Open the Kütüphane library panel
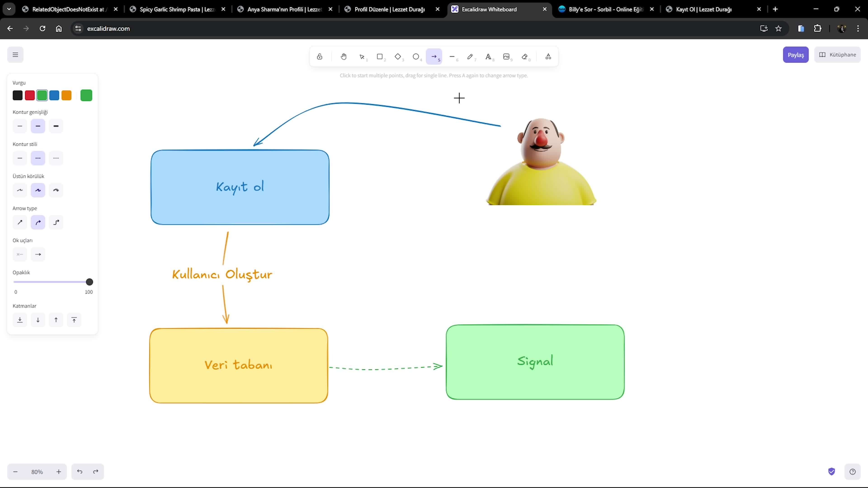The height and width of the screenshot is (488, 868). 837,54
